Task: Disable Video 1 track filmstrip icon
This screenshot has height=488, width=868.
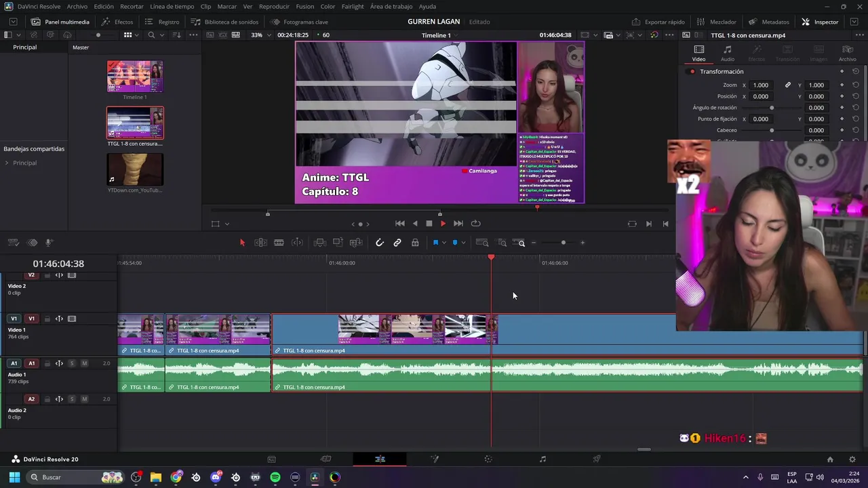Action: tap(72, 319)
